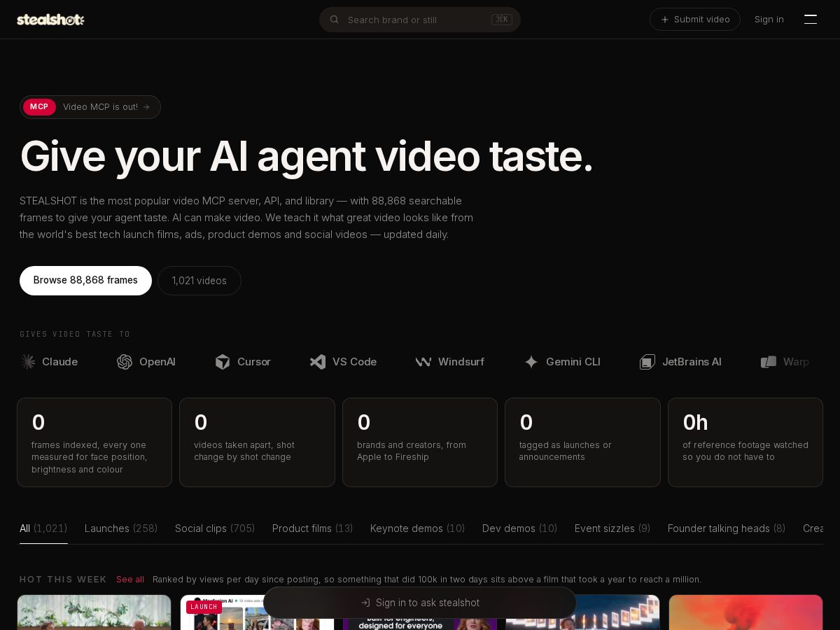Click the VS Code logo icon
The height and width of the screenshot is (630, 840).
[318, 362]
